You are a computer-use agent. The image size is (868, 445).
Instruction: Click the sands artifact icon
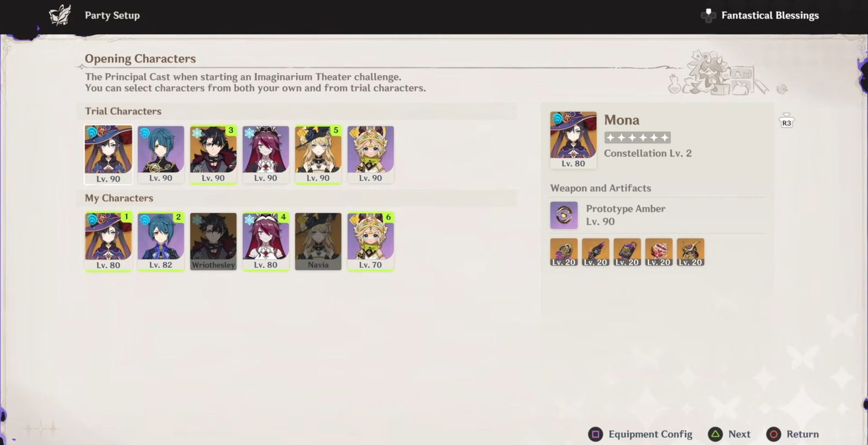(627, 252)
